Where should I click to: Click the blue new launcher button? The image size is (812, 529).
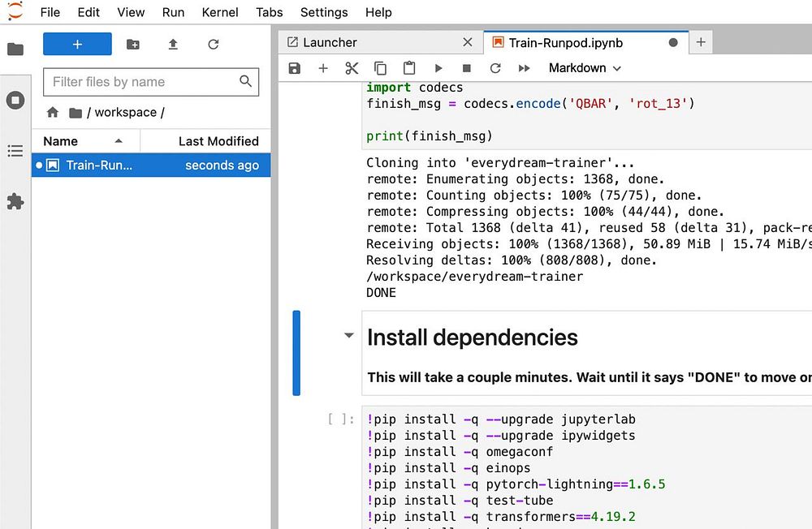click(77, 44)
